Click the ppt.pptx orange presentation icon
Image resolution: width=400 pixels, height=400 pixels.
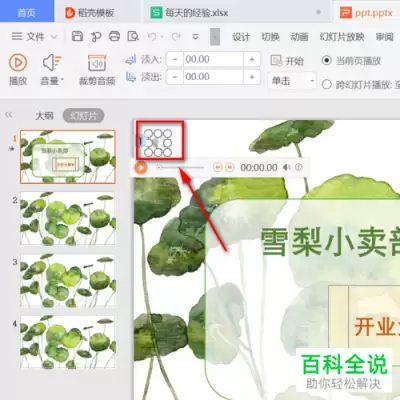(346, 13)
